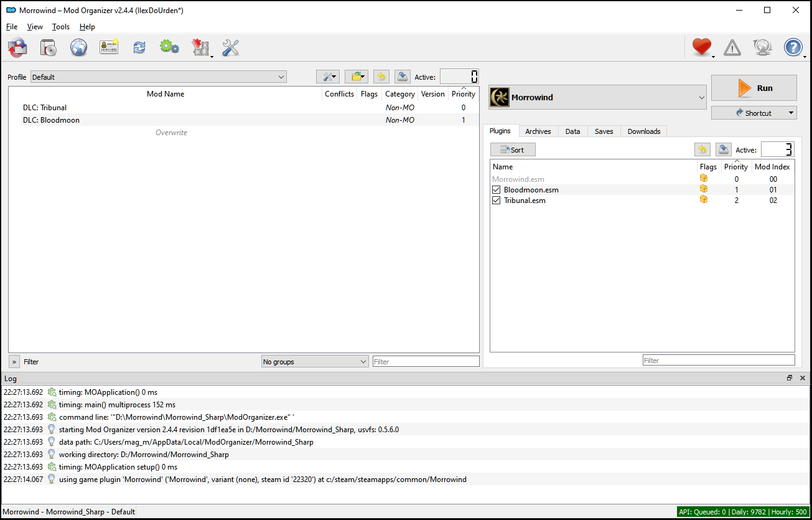The width and height of the screenshot is (812, 520).
Task: Open the Profiles ID card icon
Action: (x=109, y=47)
